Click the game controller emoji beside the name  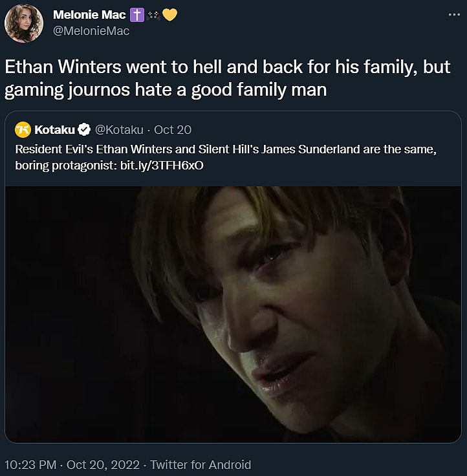153,16
